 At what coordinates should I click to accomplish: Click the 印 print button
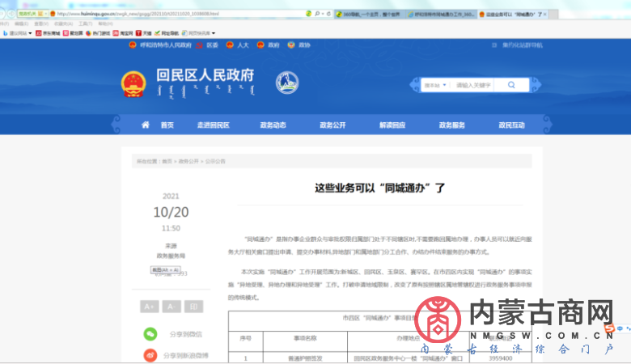pyautogui.click(x=193, y=307)
